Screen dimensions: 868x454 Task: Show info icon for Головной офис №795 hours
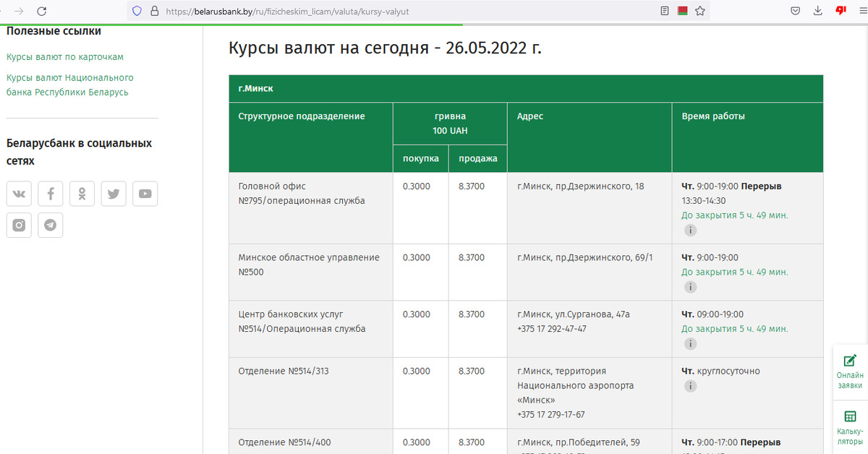pyautogui.click(x=691, y=231)
